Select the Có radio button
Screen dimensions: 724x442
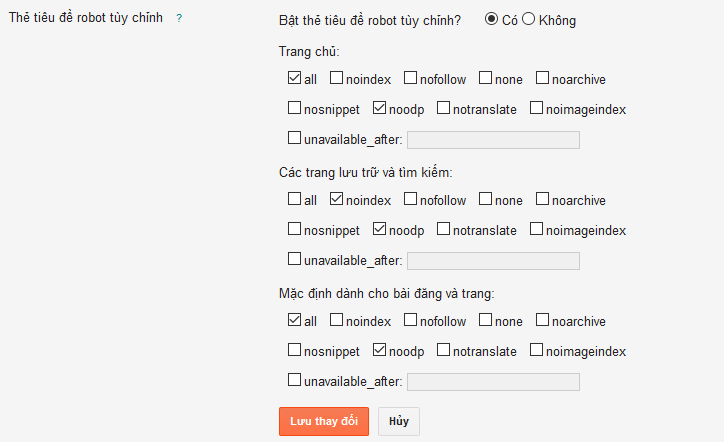tap(491, 19)
